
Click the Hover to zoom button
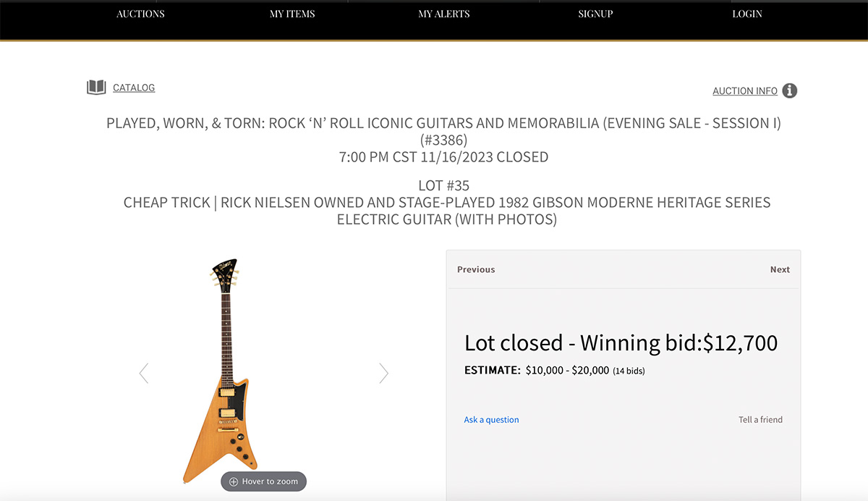pos(264,481)
